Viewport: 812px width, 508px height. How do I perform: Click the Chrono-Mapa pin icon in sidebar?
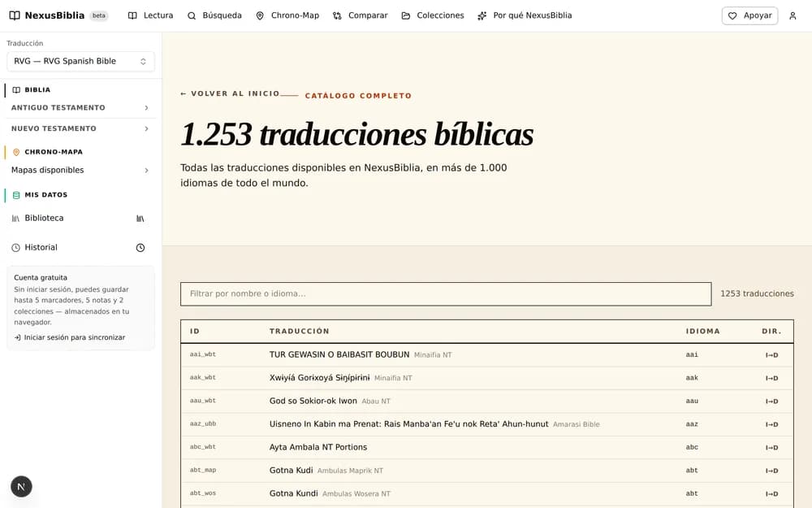click(16, 152)
